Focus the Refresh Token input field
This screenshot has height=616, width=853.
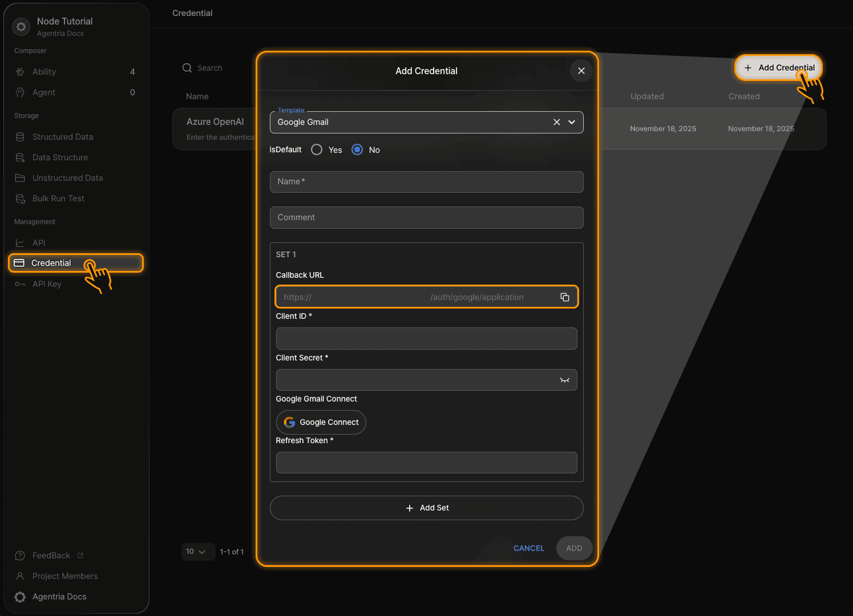point(427,463)
